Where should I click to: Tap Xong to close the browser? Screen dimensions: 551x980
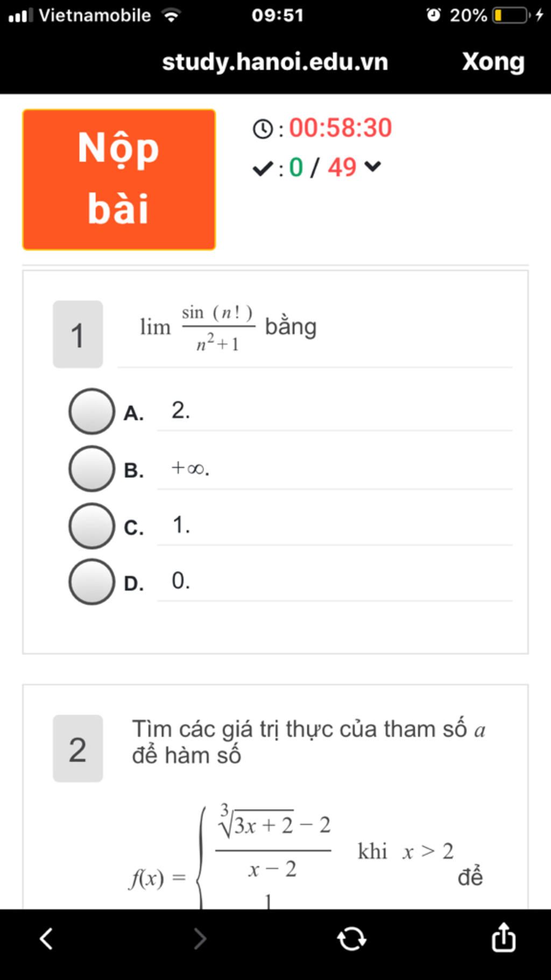[493, 61]
